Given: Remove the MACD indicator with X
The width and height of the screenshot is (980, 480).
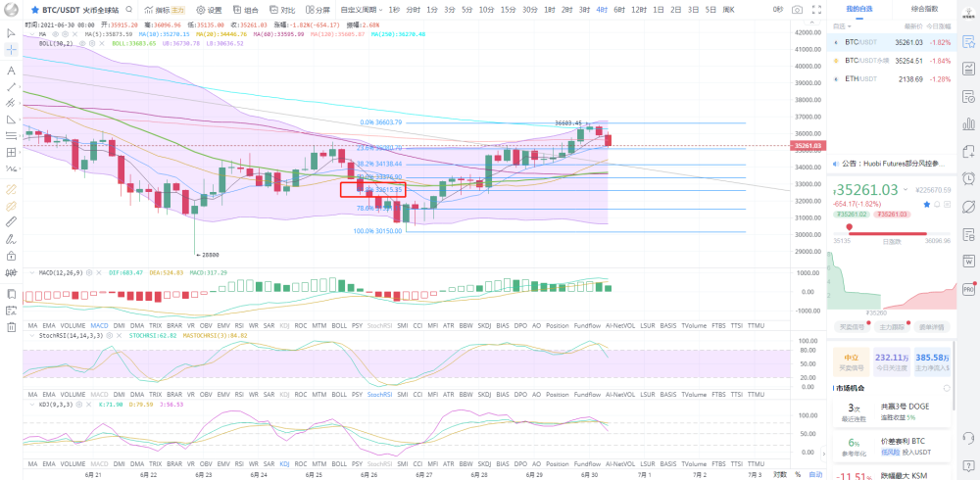Looking at the screenshot, I should point(98,273).
